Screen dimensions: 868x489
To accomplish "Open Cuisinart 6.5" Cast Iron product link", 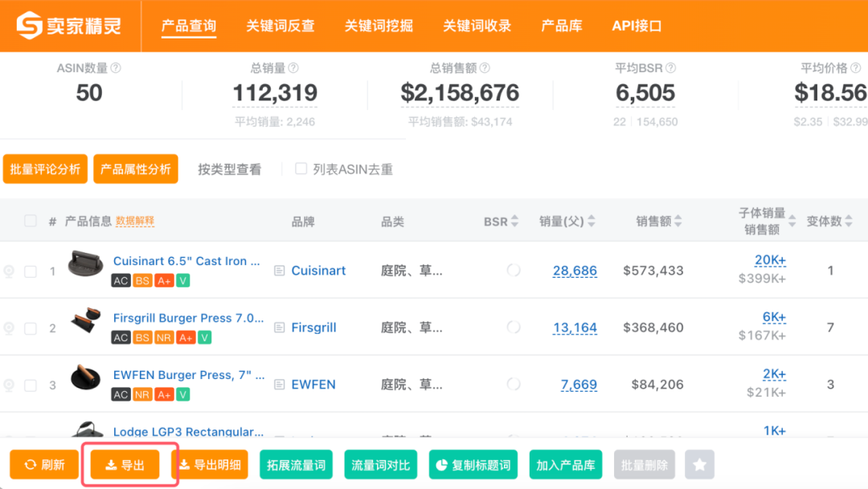I will pos(186,261).
